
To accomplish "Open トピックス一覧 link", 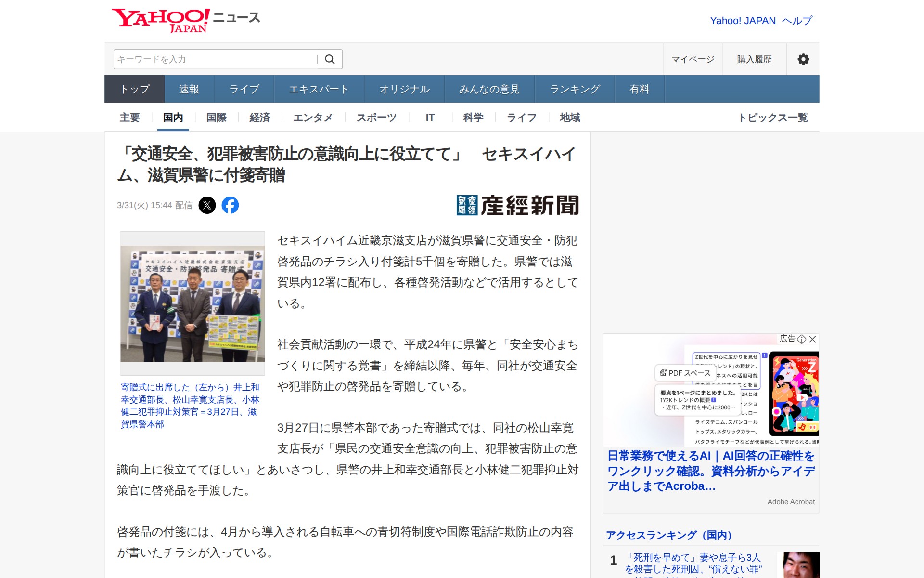I will click(x=773, y=118).
